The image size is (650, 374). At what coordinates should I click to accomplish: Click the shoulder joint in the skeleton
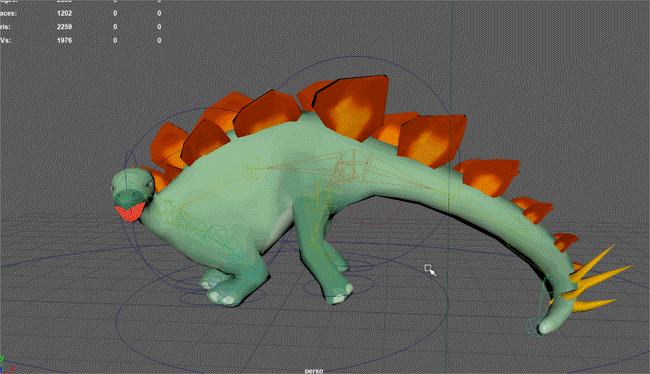pos(255,169)
